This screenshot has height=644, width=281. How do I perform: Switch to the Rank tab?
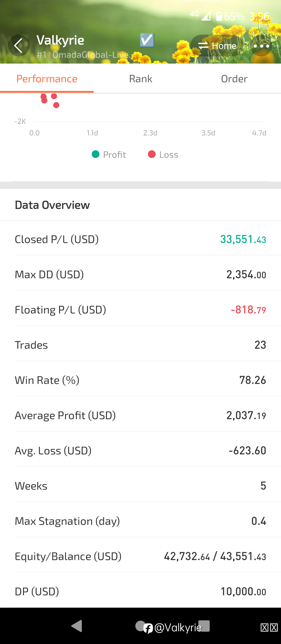[140, 79]
